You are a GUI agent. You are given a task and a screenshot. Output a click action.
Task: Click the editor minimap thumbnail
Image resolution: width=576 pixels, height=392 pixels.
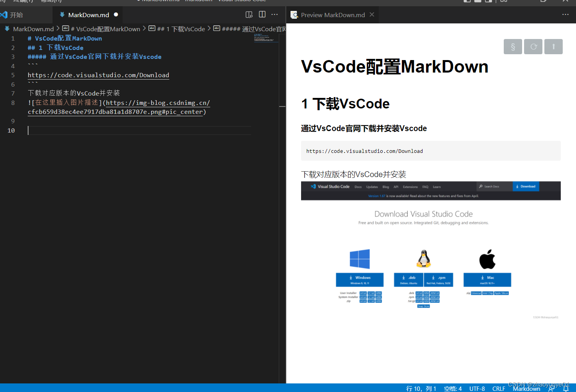266,38
